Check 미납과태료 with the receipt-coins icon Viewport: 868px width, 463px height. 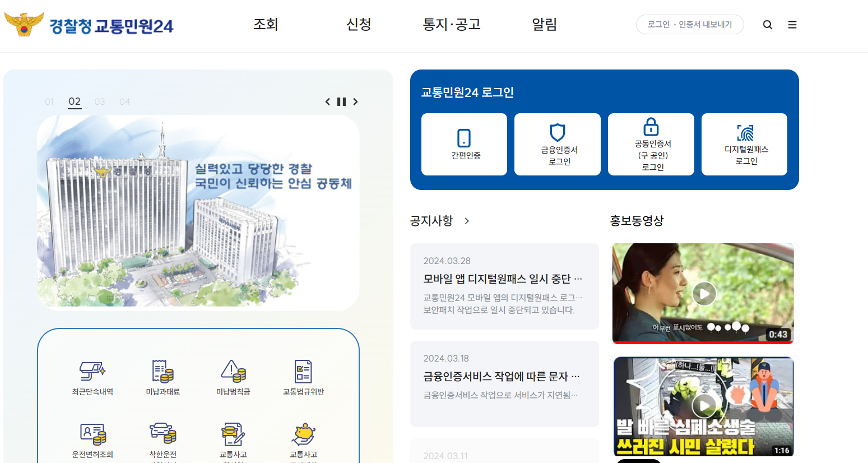(x=163, y=370)
